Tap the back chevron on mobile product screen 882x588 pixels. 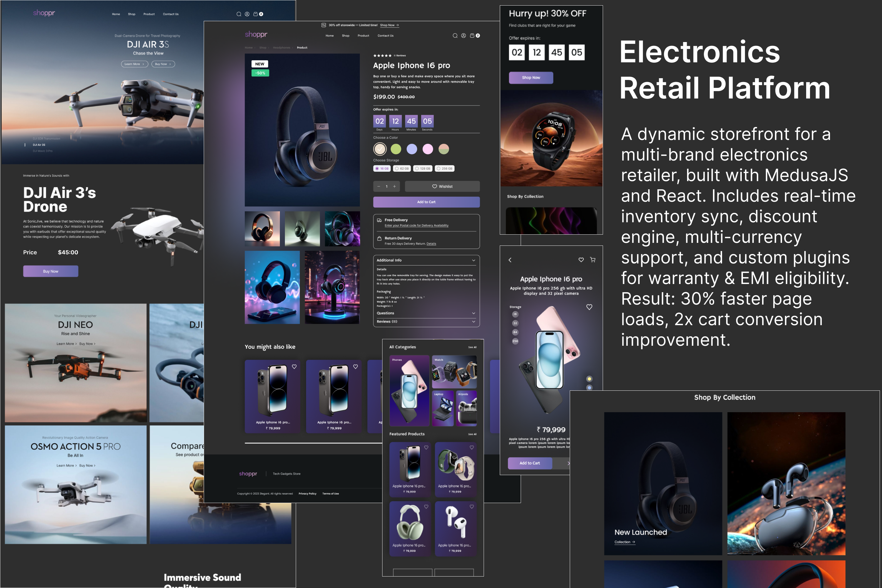510,260
